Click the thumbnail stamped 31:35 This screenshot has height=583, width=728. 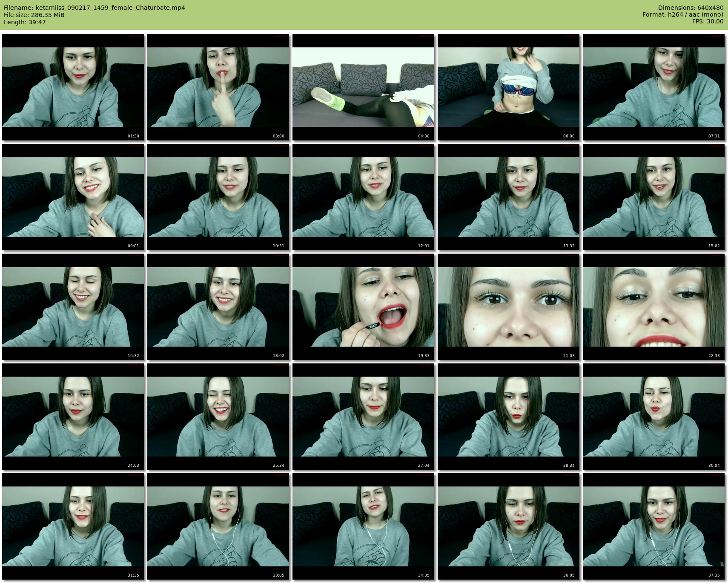[73, 526]
